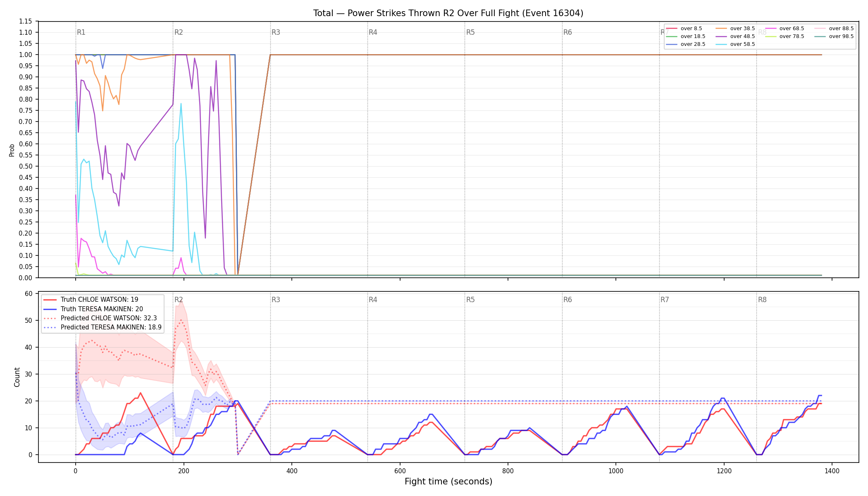This screenshot has width=868, height=496.
Task: Click 'Predicted CHLOE WATSON: 32.3' legend entry
Action: click(100, 318)
